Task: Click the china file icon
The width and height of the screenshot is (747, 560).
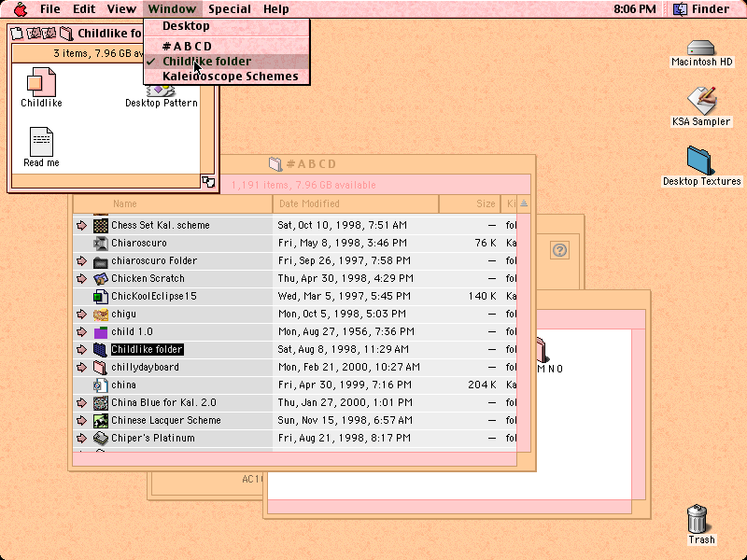Action: click(x=101, y=385)
